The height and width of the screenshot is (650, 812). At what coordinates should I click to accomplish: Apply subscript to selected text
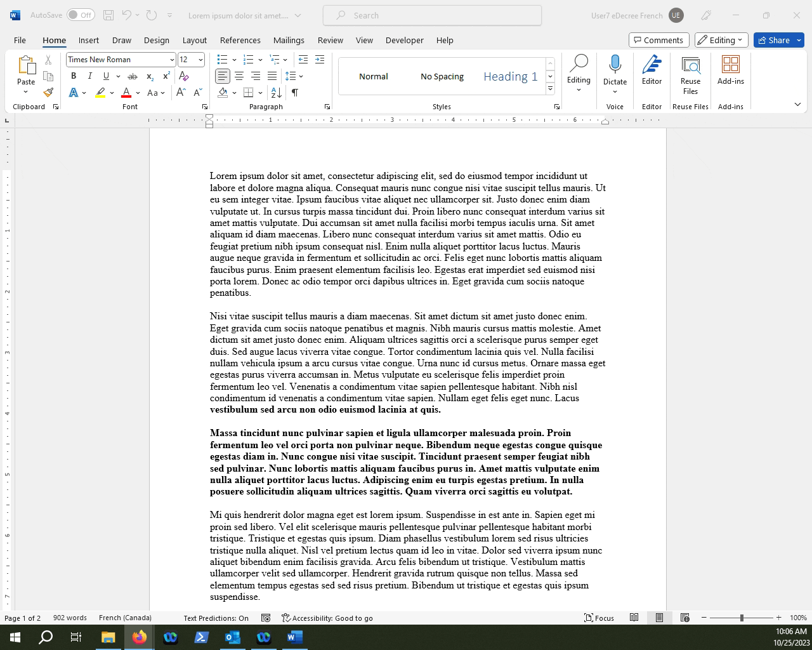150,76
